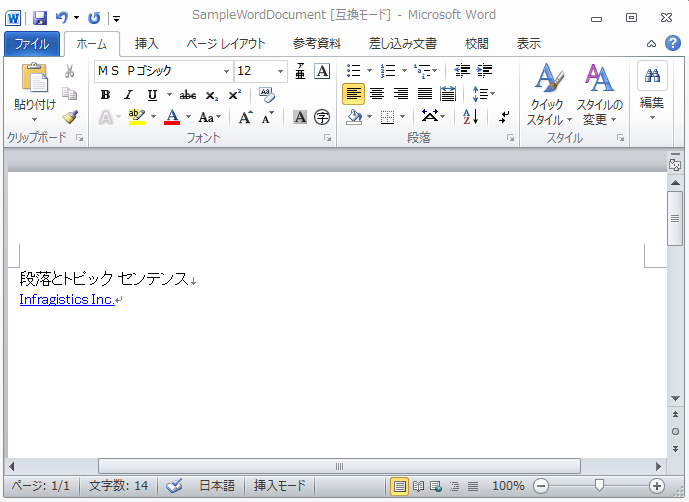
Task: Open the font name dropdown
Action: tap(226, 71)
